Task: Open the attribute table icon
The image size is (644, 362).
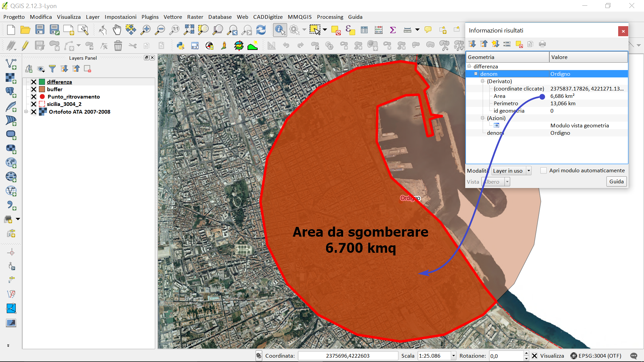Action: tap(364, 30)
